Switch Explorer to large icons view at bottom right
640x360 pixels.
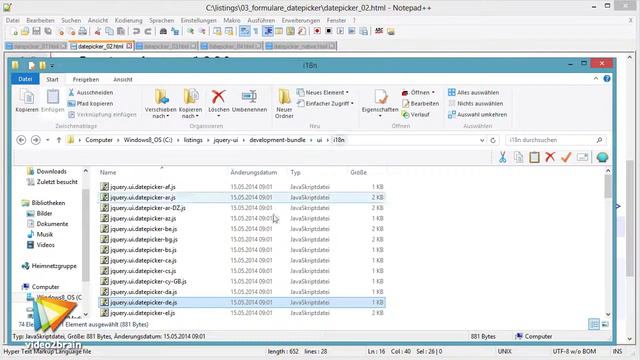pos(605,324)
